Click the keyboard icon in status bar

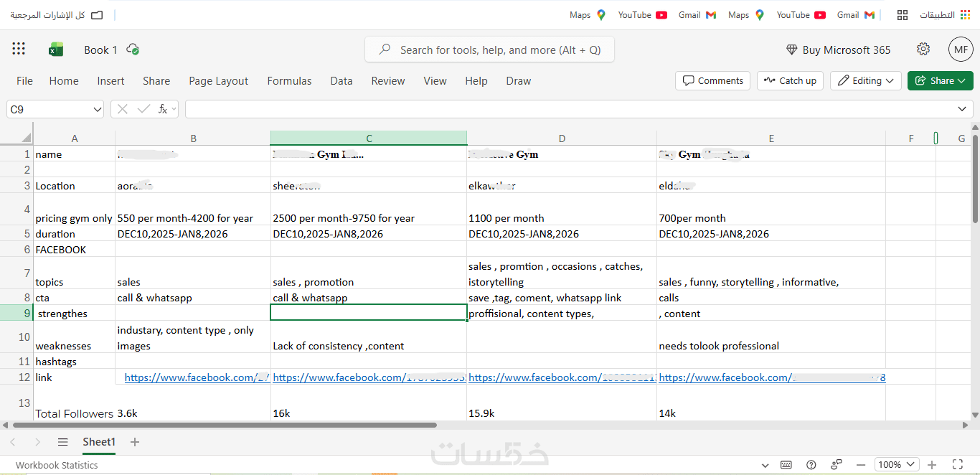pos(786,464)
